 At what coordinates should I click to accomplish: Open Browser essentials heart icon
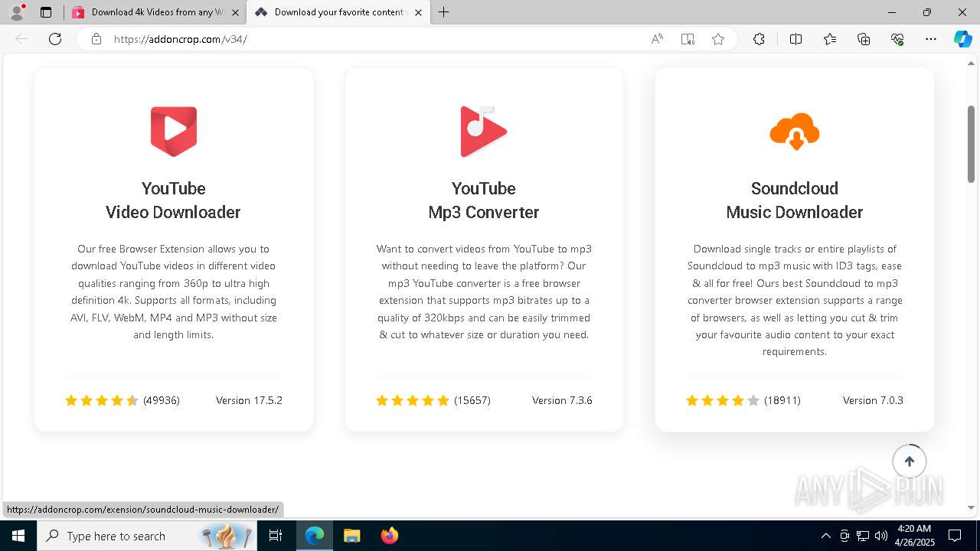[x=897, y=39]
